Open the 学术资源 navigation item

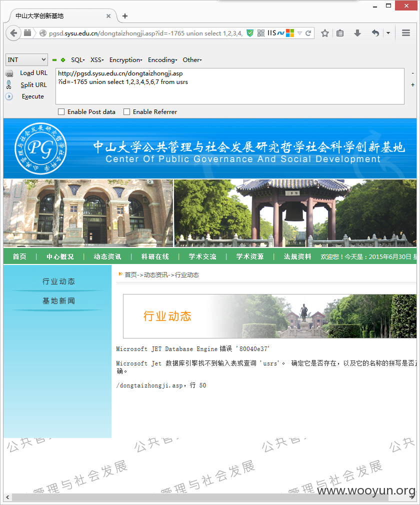[x=250, y=256]
